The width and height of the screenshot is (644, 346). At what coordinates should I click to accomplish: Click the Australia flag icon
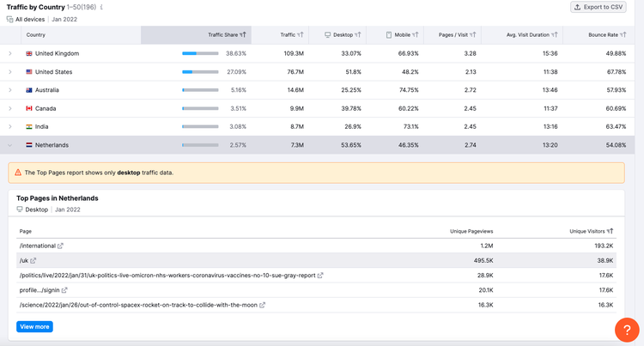pyautogui.click(x=29, y=90)
